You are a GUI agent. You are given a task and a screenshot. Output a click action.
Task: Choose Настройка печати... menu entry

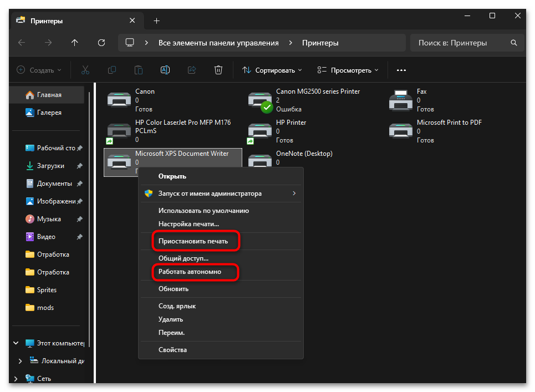[221, 224]
